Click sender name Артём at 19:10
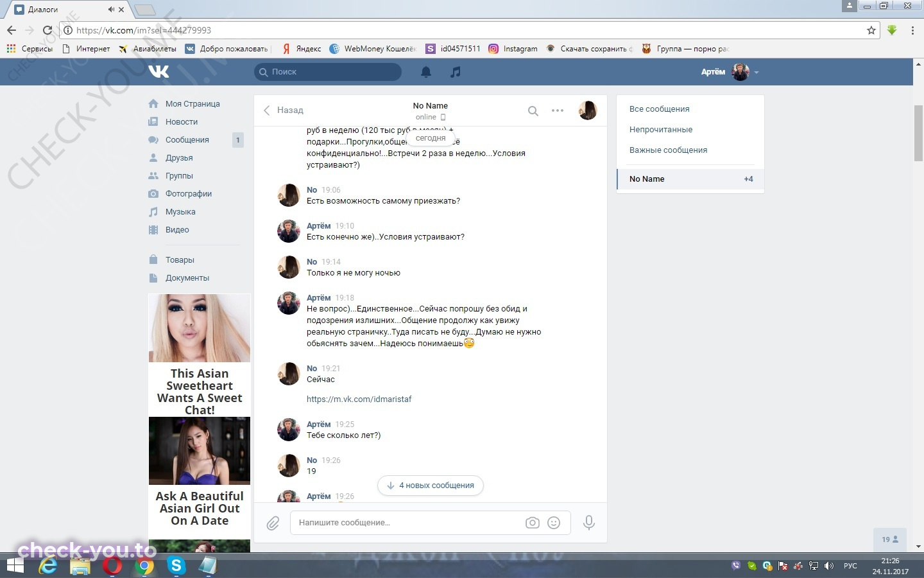Image resolution: width=924 pixels, height=578 pixels. point(318,225)
